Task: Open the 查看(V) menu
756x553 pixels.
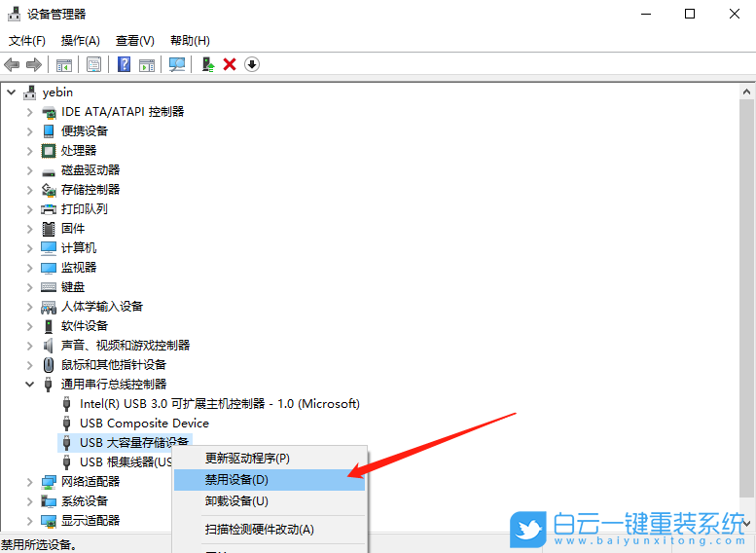Action: coord(135,41)
